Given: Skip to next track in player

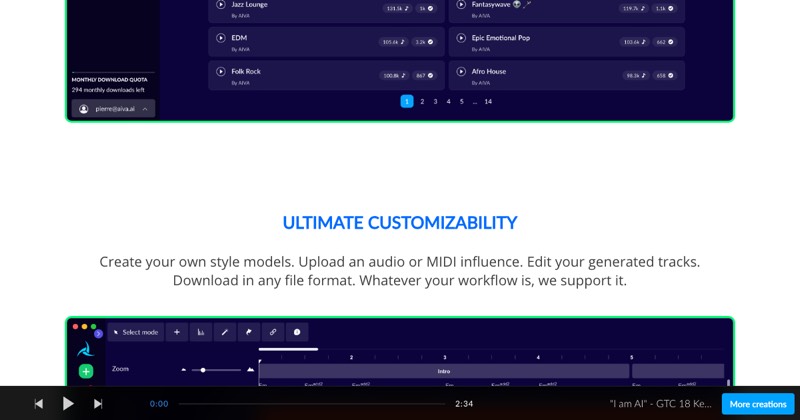Looking at the screenshot, I should (x=98, y=404).
